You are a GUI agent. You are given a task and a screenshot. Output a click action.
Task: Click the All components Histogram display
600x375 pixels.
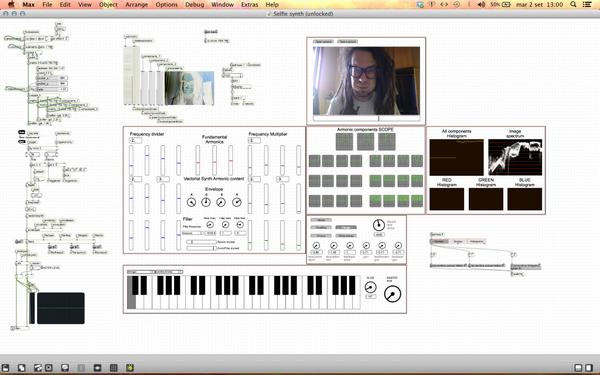coord(457,157)
